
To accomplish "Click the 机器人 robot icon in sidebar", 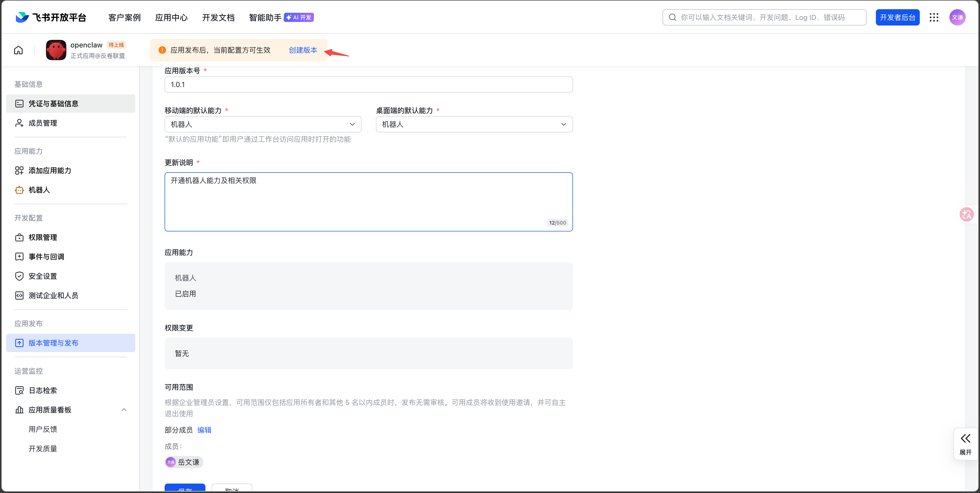I will coord(19,190).
